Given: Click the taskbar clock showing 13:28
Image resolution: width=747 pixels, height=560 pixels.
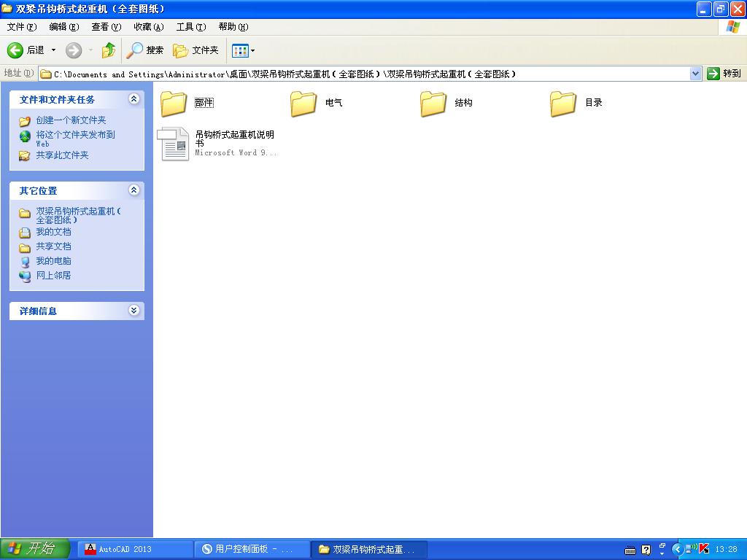Looking at the screenshot, I should click(726, 549).
